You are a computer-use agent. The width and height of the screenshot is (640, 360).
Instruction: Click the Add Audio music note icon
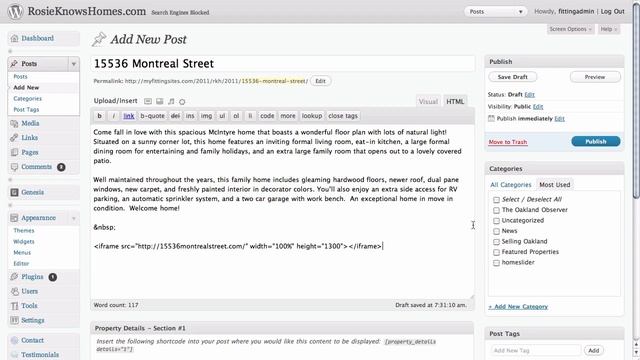(171, 101)
